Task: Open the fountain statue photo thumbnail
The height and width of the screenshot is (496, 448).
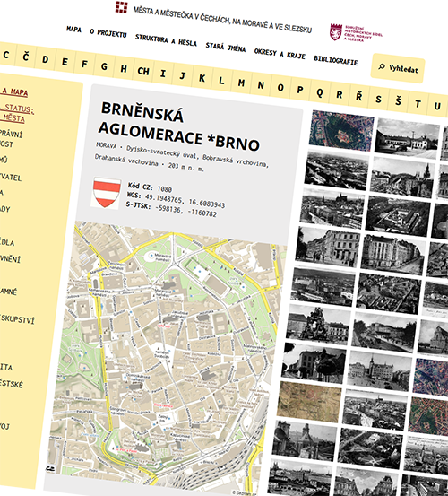Action: pyautogui.click(x=318, y=324)
